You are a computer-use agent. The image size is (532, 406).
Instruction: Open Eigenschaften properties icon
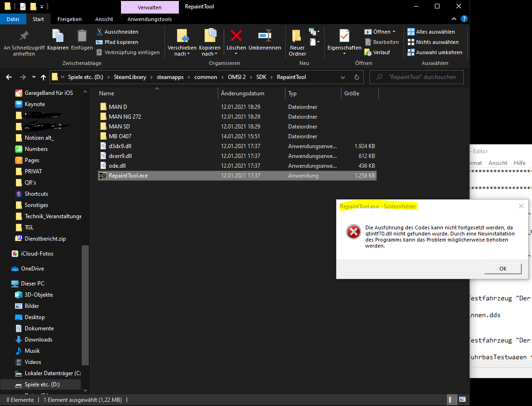[x=344, y=36]
